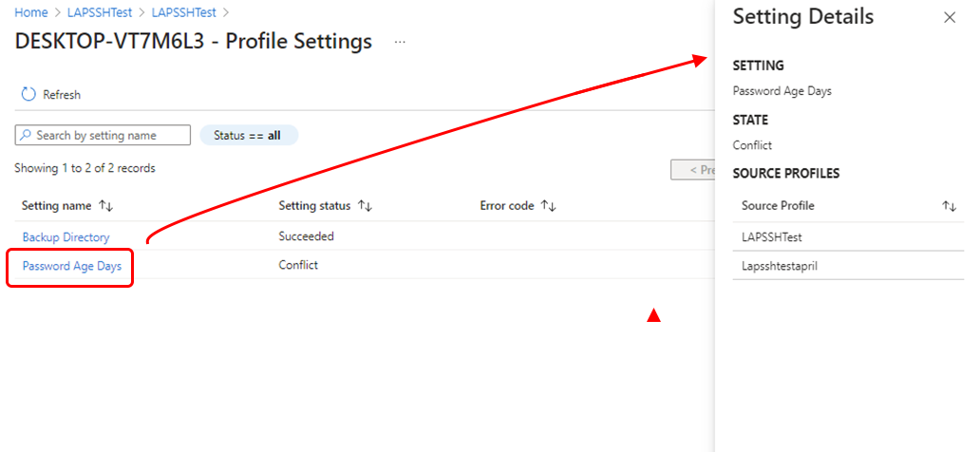
Task: Sort by Setting name arrows
Action: click(x=105, y=206)
